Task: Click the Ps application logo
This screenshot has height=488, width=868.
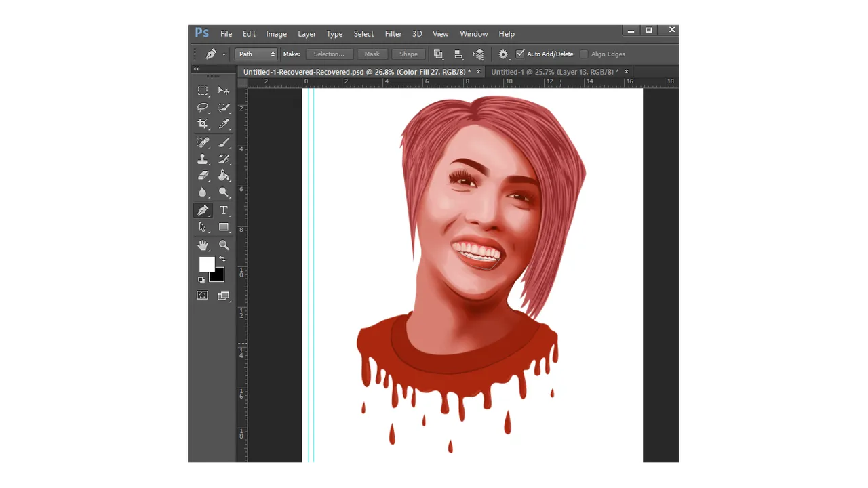Action: click(202, 33)
